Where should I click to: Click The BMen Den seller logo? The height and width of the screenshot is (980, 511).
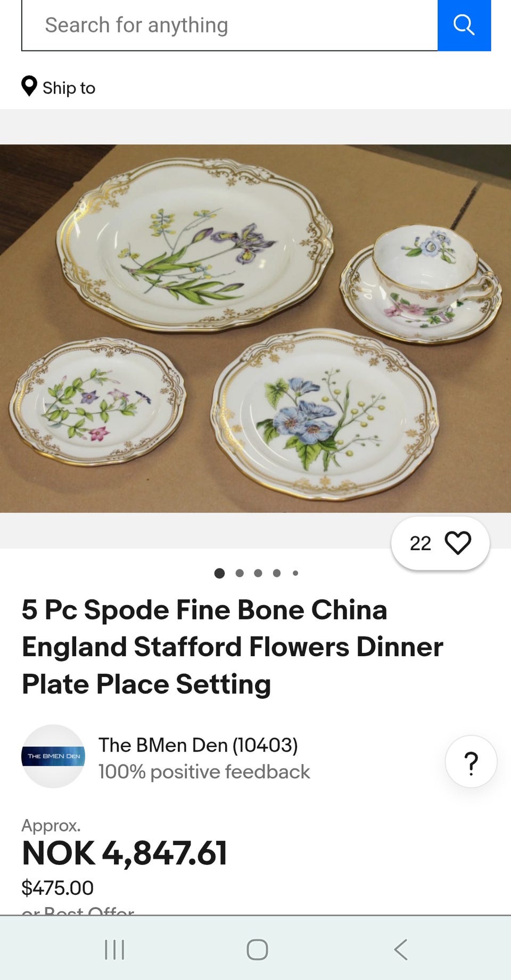click(53, 756)
